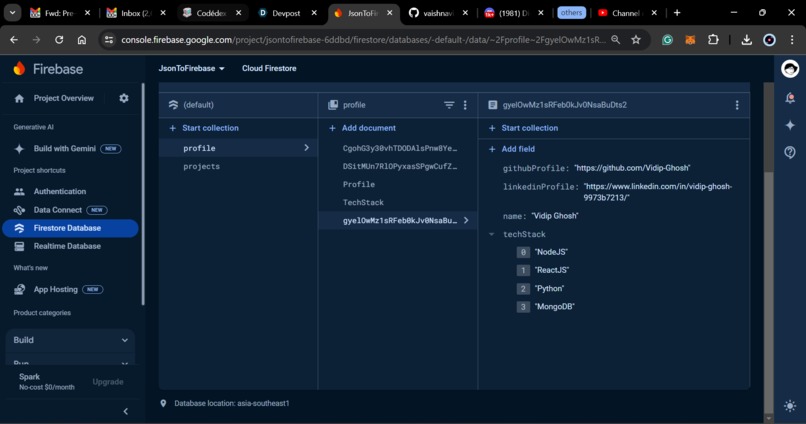The height and width of the screenshot is (424, 806).
Task: Open document panel more options menu
Action: (x=737, y=105)
